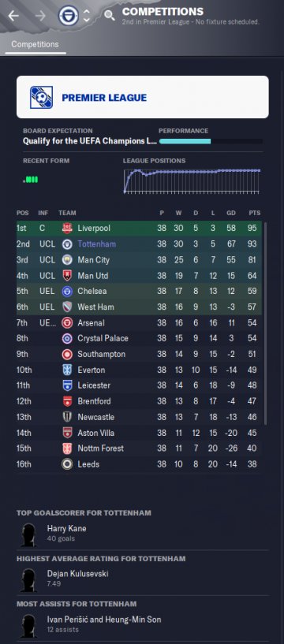Open Tottenham team link in table

click(96, 244)
